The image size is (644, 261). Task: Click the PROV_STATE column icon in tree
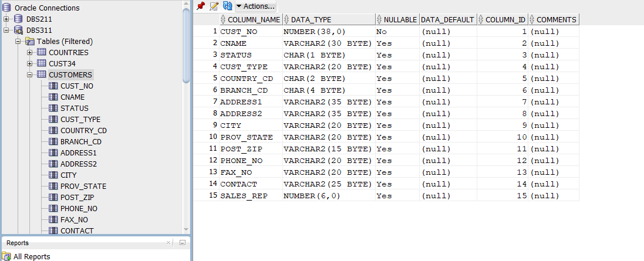(x=53, y=186)
